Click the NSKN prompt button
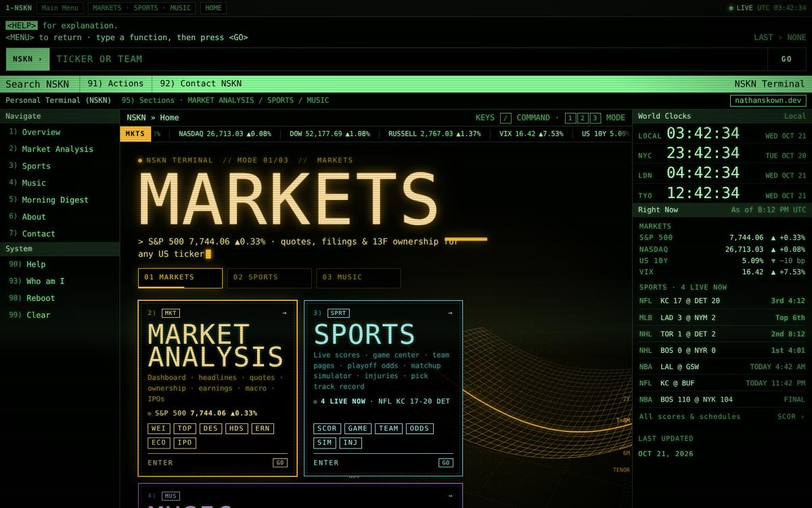The image size is (812, 508). pos(28,59)
